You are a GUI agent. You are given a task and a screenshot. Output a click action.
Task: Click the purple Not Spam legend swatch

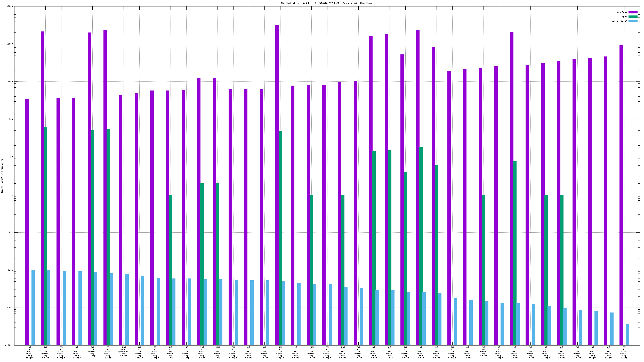point(633,12)
